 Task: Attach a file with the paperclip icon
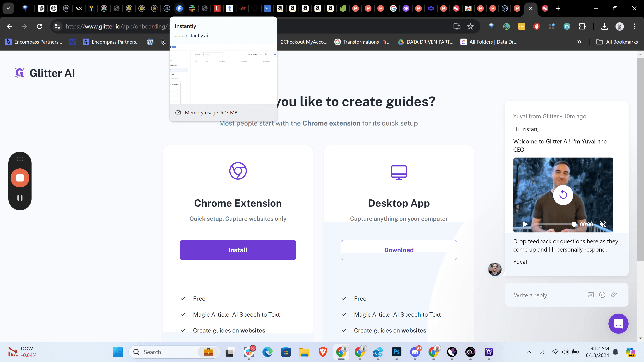pyautogui.click(x=614, y=295)
